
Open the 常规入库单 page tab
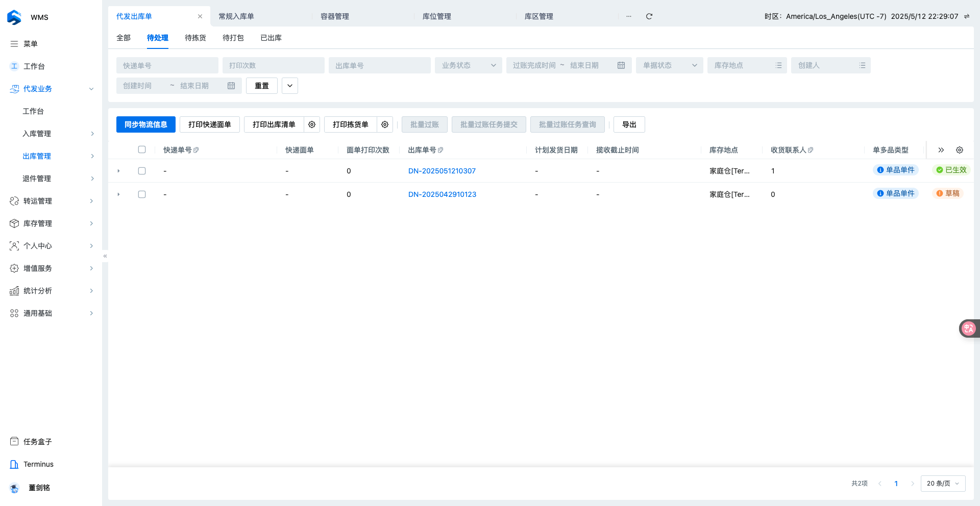[x=236, y=16]
